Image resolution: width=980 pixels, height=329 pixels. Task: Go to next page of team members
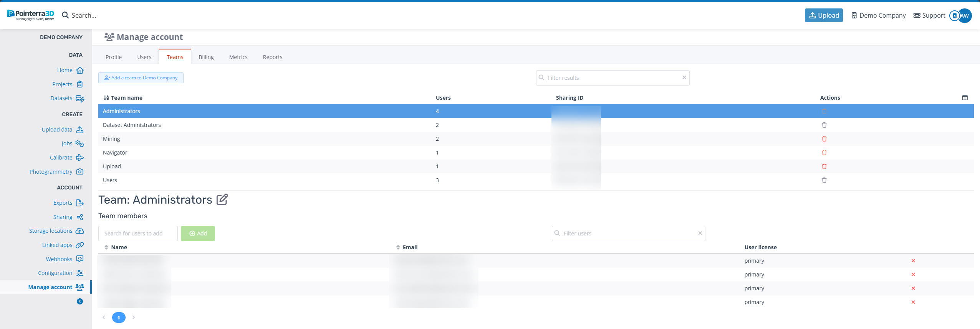point(134,317)
